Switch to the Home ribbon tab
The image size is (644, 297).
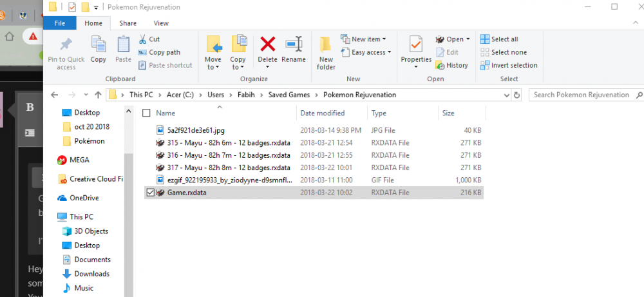[x=93, y=23]
